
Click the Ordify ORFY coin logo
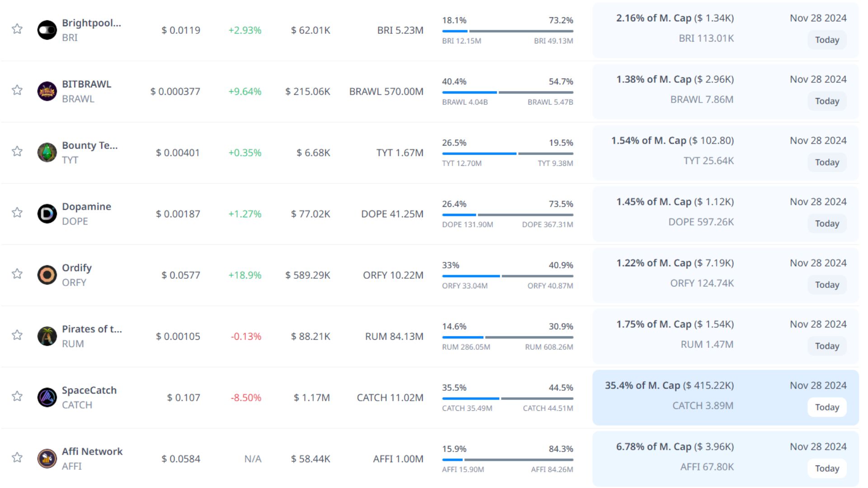[47, 275]
